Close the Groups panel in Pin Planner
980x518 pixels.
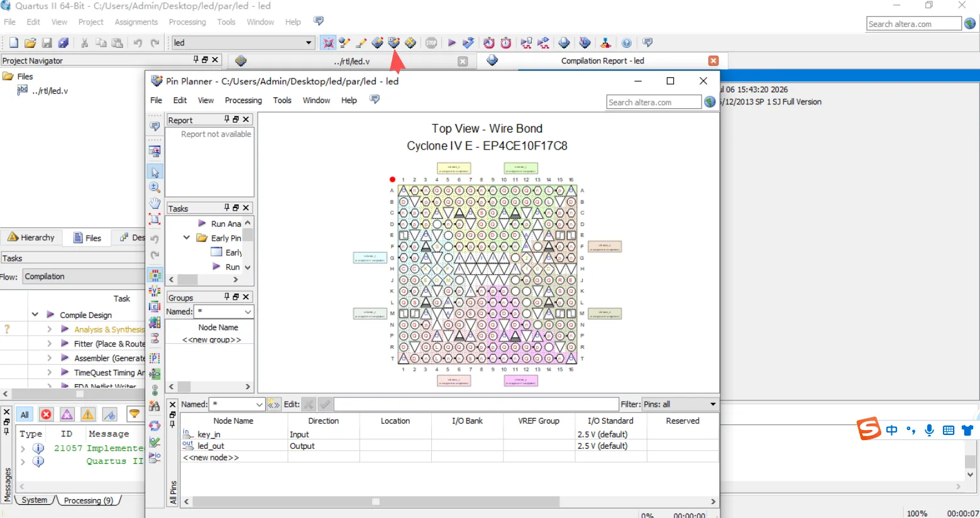pos(246,297)
